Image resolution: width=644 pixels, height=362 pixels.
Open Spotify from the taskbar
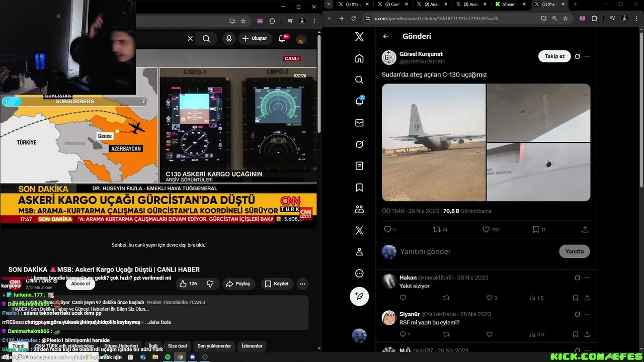[168, 357]
